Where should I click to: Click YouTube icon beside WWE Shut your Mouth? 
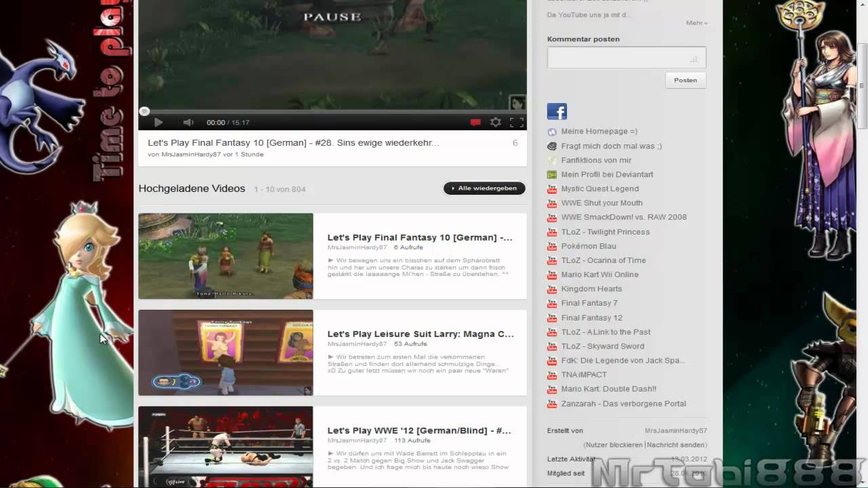[x=552, y=203]
